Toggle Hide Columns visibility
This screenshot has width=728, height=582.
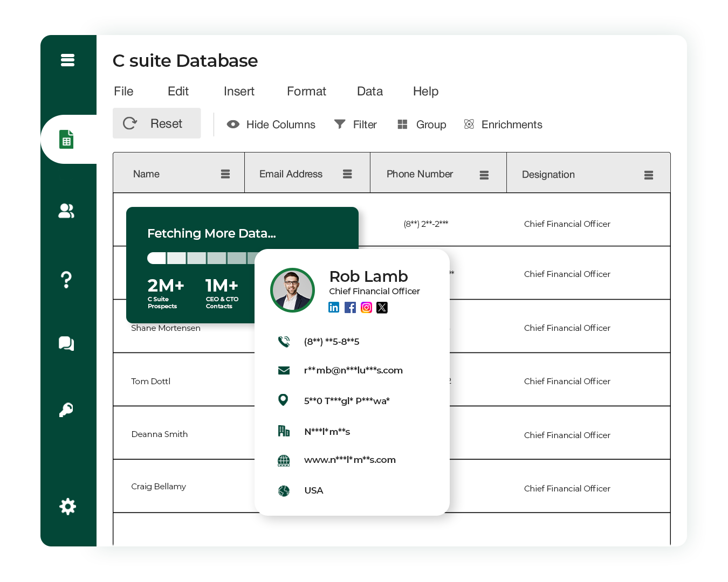(x=271, y=124)
